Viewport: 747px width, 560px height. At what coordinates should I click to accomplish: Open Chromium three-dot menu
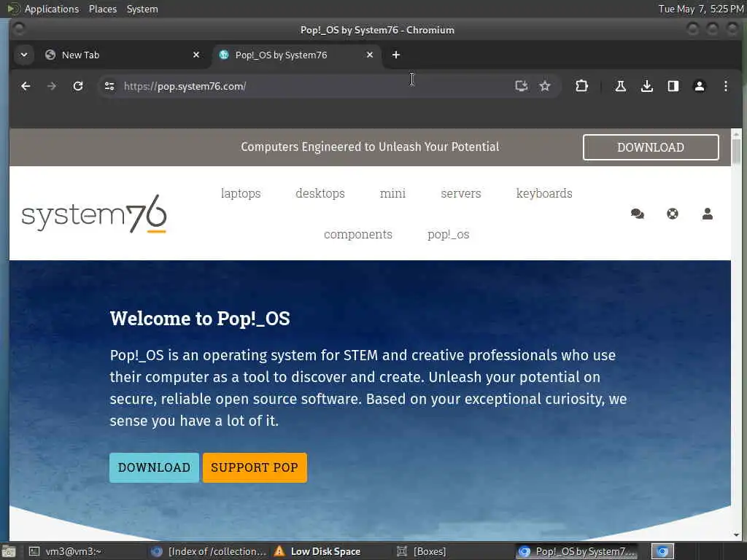coord(726,86)
